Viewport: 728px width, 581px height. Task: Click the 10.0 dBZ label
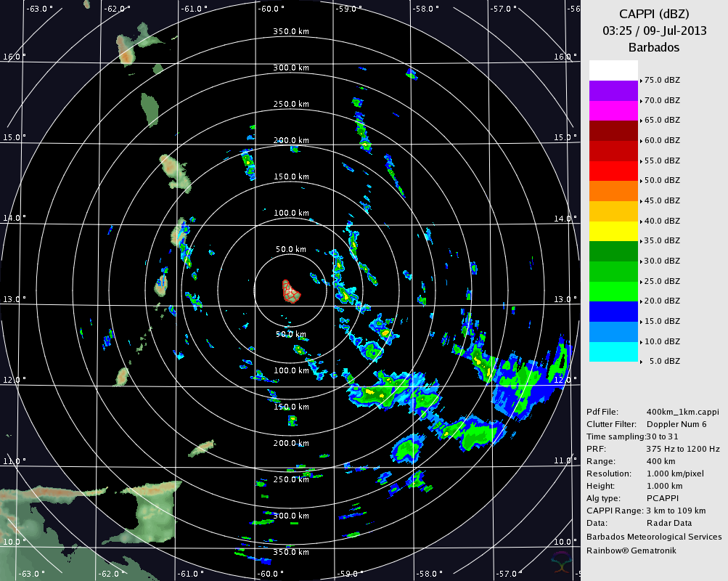(x=662, y=341)
